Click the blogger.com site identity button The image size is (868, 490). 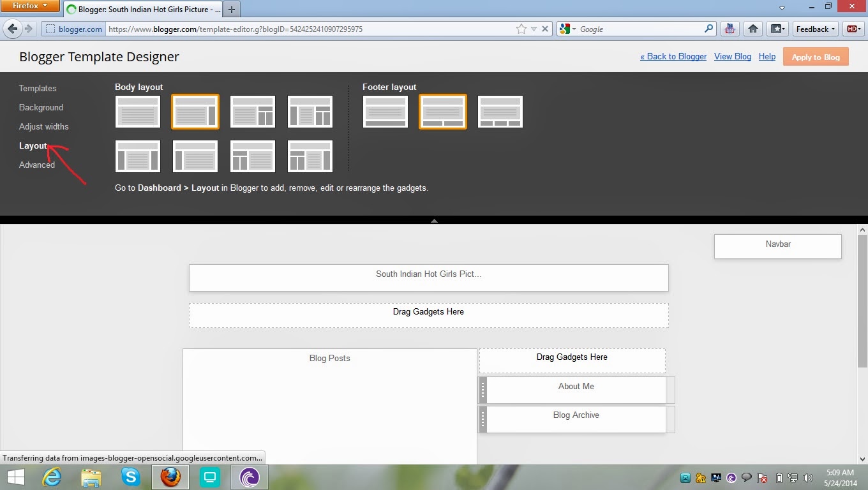73,29
